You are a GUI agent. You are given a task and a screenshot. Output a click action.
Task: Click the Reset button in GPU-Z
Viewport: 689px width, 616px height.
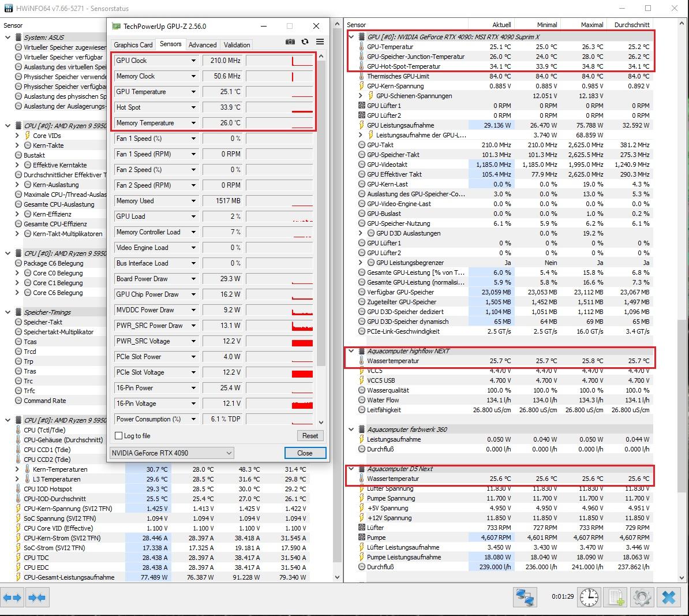(x=310, y=436)
